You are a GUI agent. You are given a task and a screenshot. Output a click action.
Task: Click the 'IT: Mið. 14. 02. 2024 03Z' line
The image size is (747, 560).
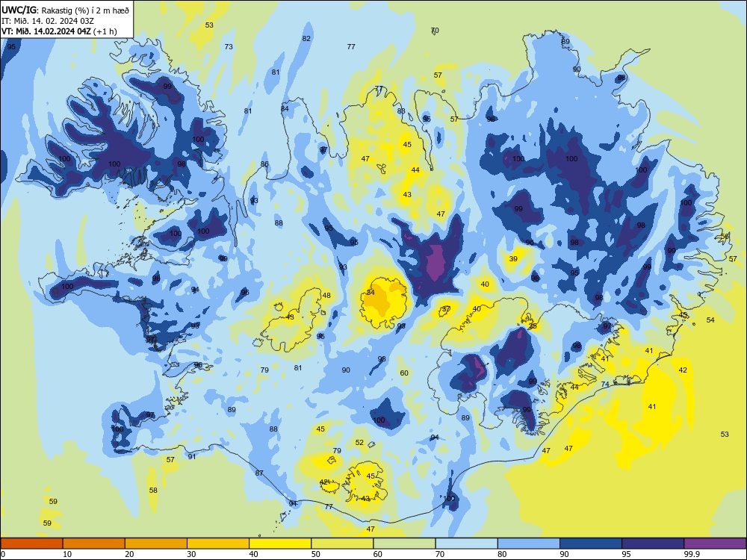click(x=48, y=21)
